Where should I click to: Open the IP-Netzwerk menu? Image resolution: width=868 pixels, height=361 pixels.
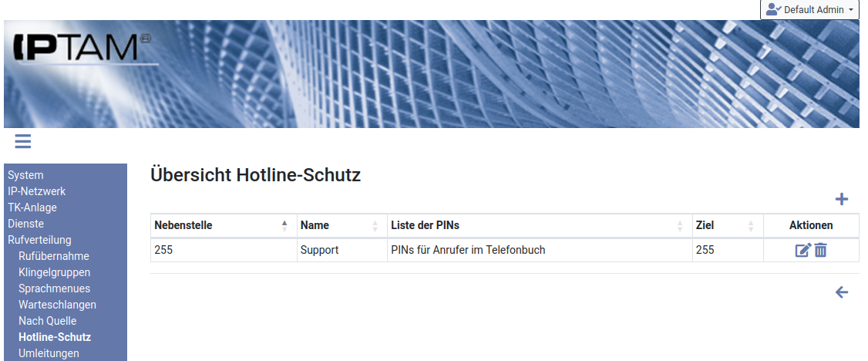pos(36,191)
